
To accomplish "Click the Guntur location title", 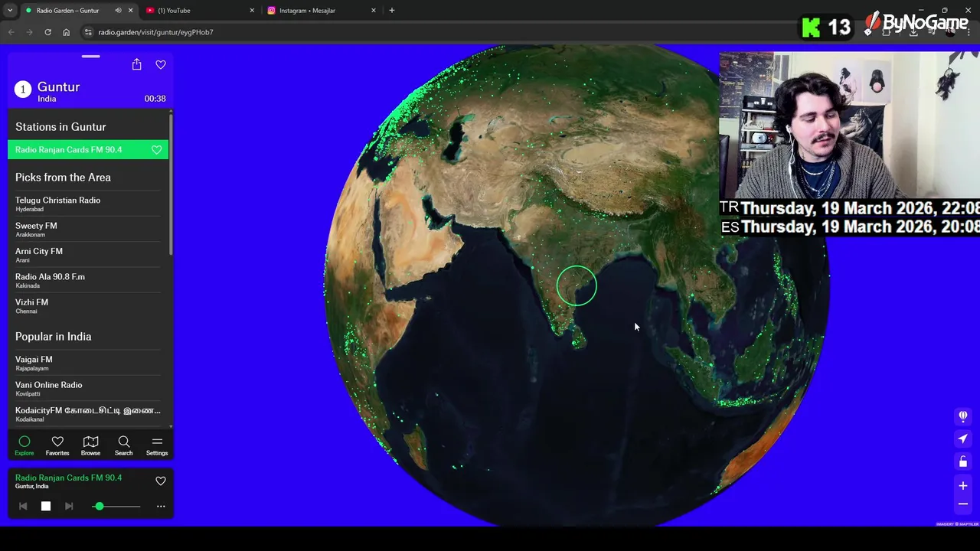I will pyautogui.click(x=58, y=87).
